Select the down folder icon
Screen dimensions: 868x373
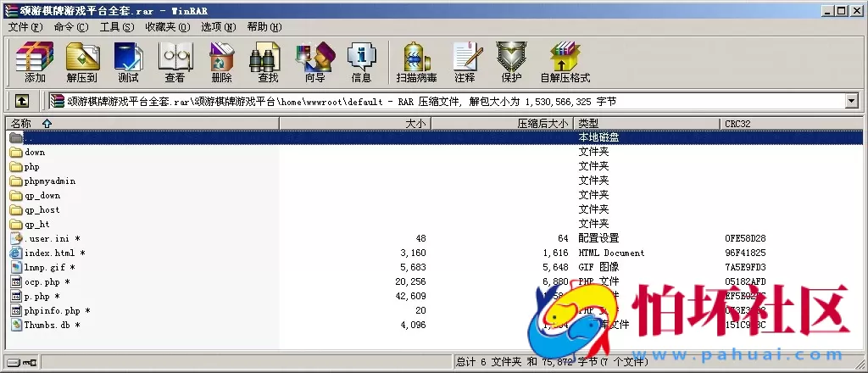tap(16, 152)
